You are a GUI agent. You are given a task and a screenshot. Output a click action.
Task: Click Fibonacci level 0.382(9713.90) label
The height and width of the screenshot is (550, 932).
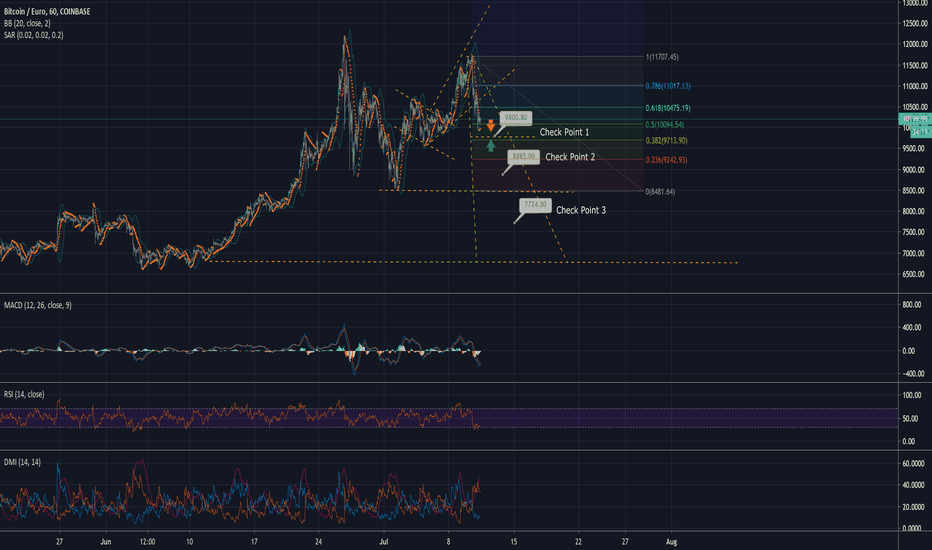(666, 141)
